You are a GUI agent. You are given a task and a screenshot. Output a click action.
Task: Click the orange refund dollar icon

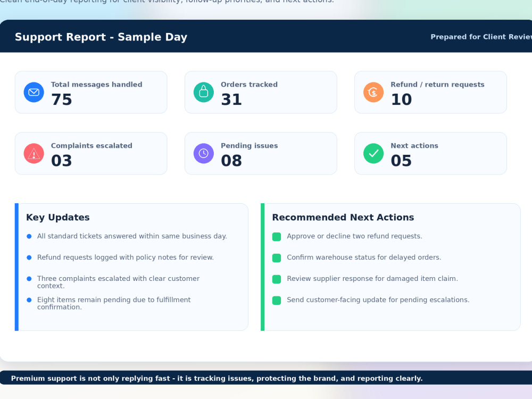(373, 92)
